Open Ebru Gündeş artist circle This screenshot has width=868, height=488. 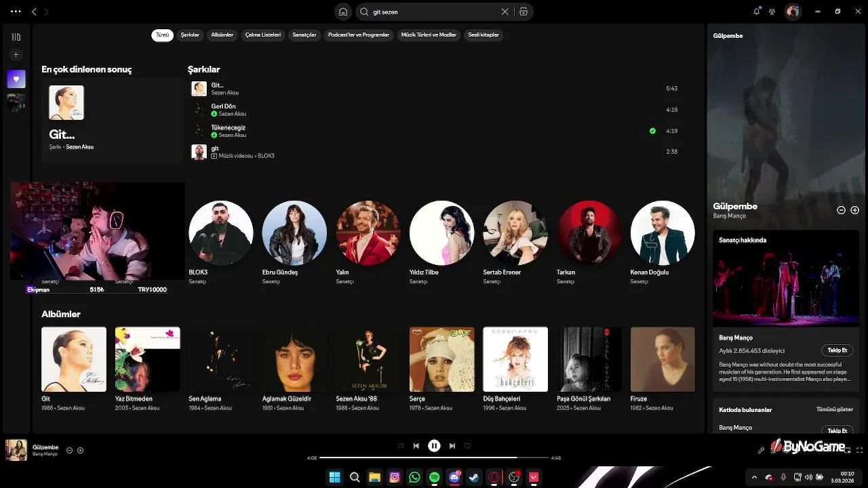[294, 232]
